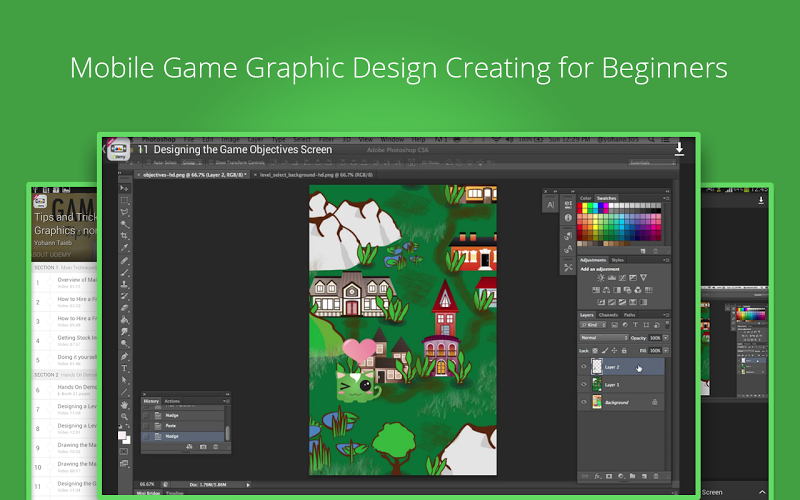Select the Paste history state
The height and width of the screenshot is (500, 800).
(x=172, y=426)
